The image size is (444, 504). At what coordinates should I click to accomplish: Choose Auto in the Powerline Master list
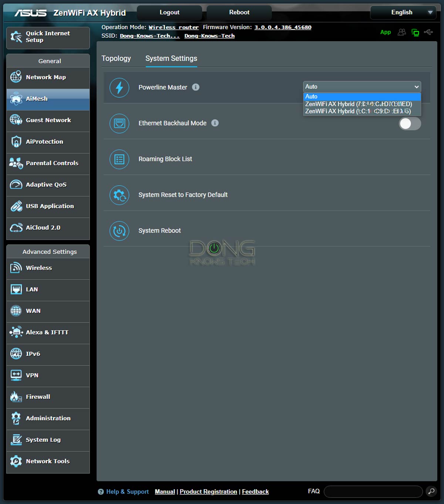coord(362,96)
